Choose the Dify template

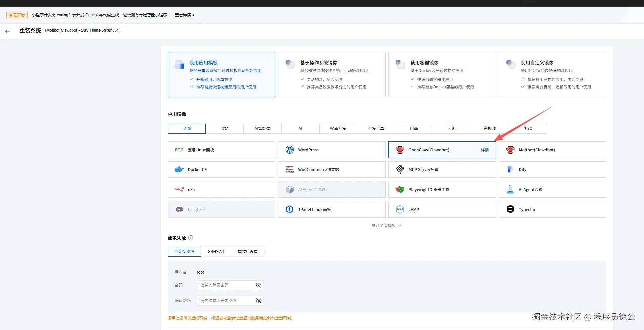pyautogui.click(x=553, y=169)
